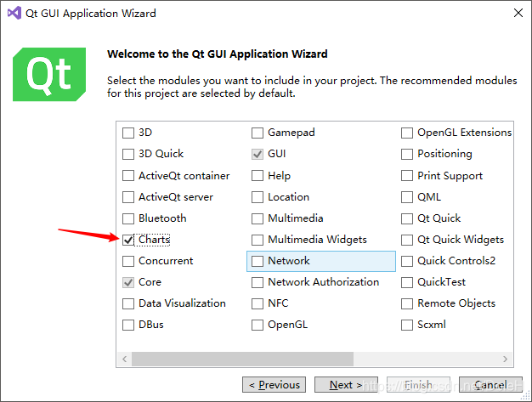Click the horizontal scrollbar thumb in module list

242,359
